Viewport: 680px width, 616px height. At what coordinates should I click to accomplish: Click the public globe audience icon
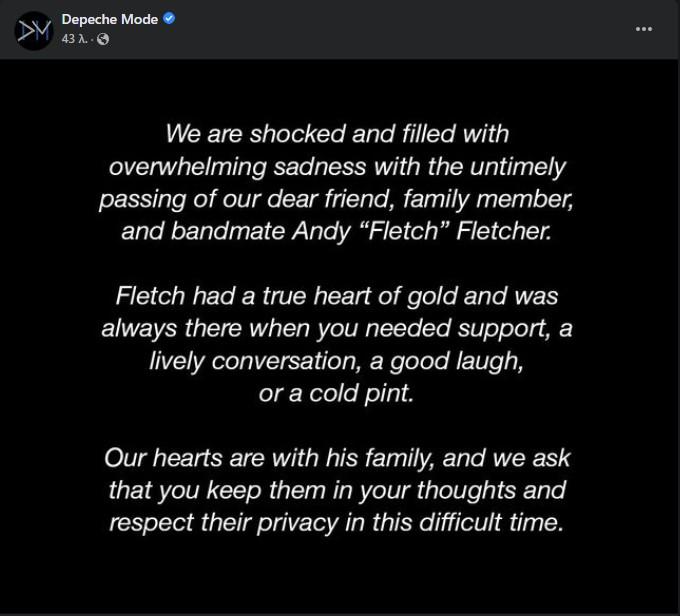(x=103, y=39)
